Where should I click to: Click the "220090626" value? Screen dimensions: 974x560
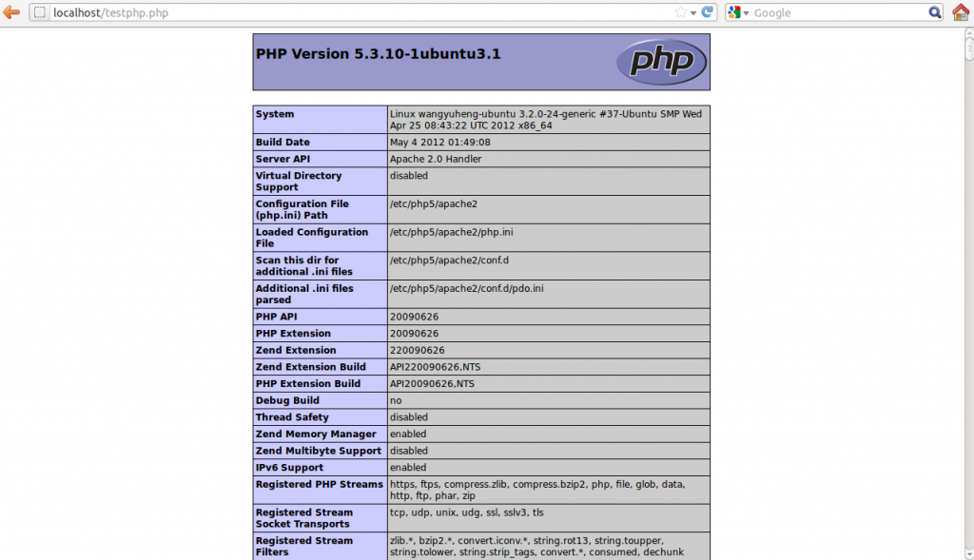pos(417,350)
